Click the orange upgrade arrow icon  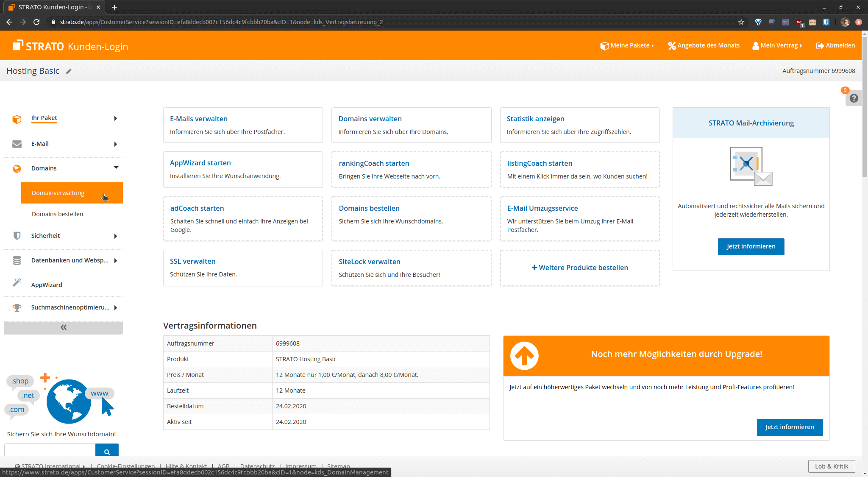(x=524, y=356)
